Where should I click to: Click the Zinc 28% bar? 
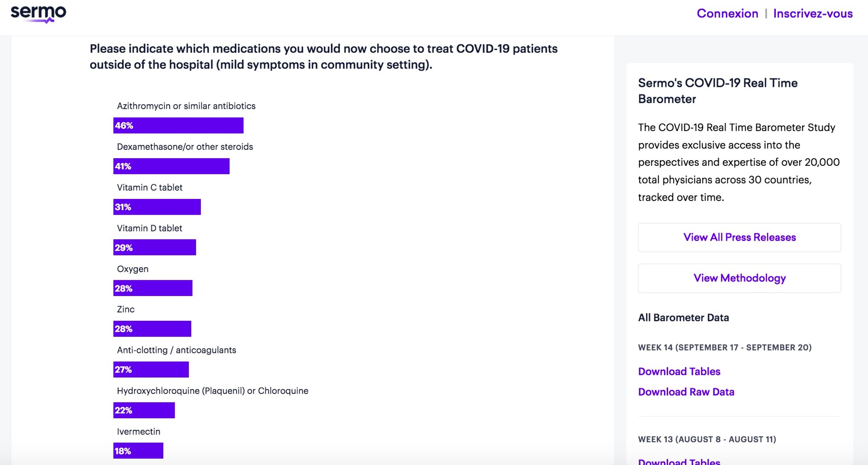tap(152, 329)
